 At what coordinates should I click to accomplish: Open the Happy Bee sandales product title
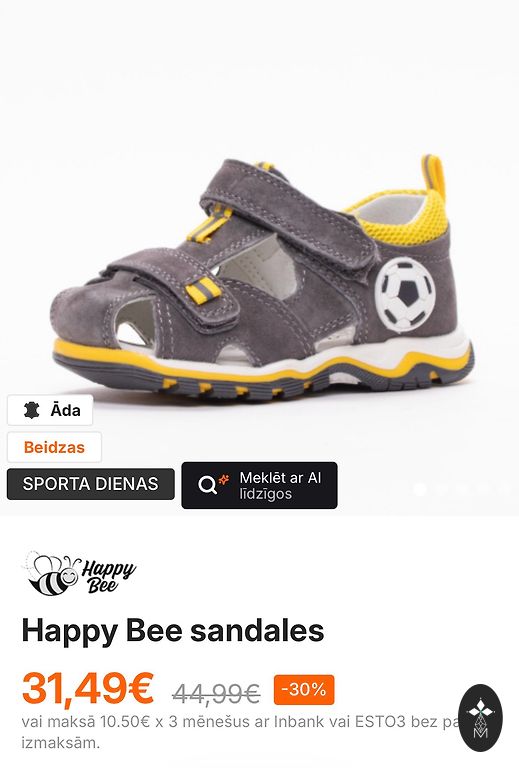pyautogui.click(x=173, y=631)
